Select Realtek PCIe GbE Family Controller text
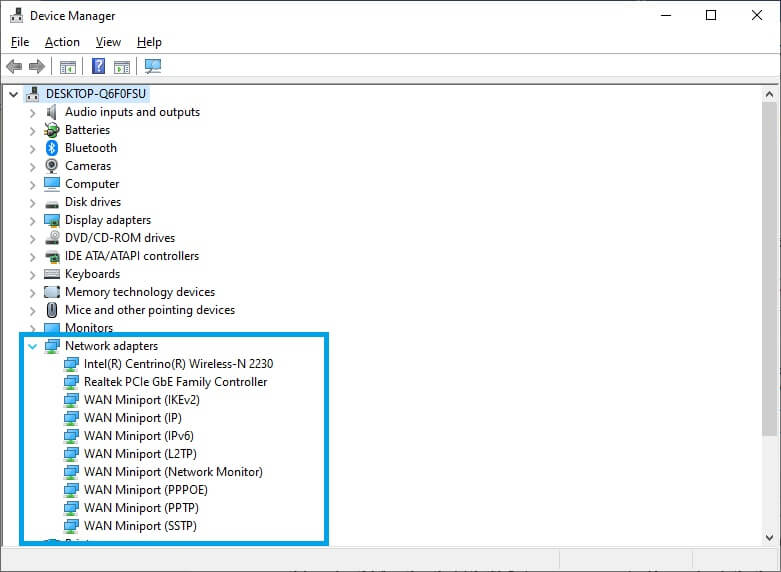 pyautogui.click(x=175, y=382)
